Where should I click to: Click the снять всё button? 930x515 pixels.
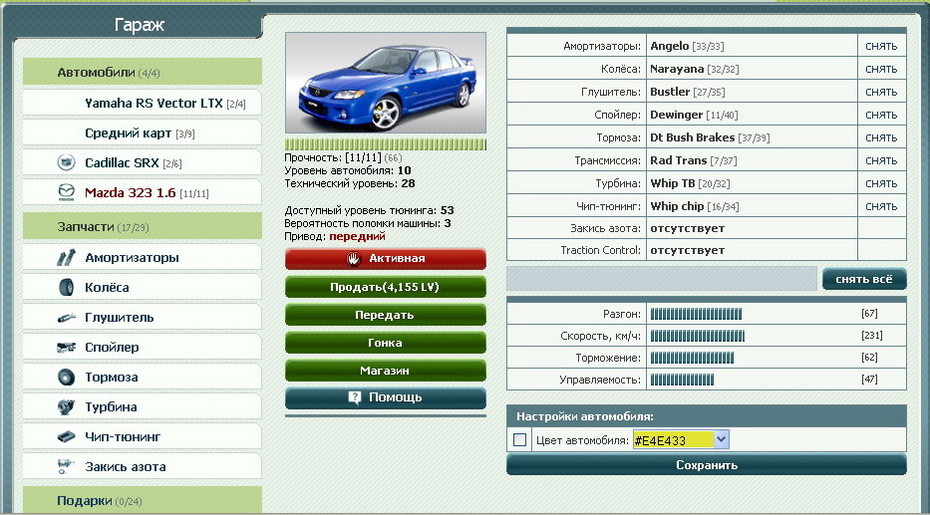(x=864, y=279)
